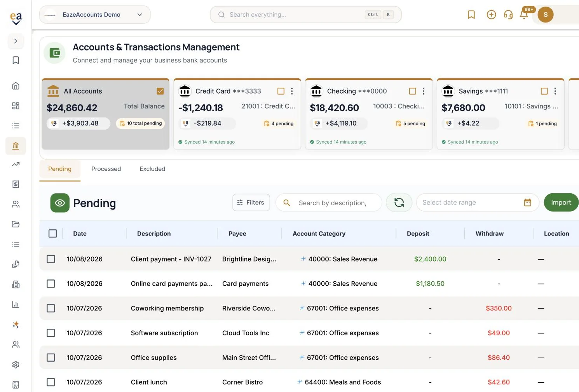Open the trending chart icon in sidebar

[16, 164]
